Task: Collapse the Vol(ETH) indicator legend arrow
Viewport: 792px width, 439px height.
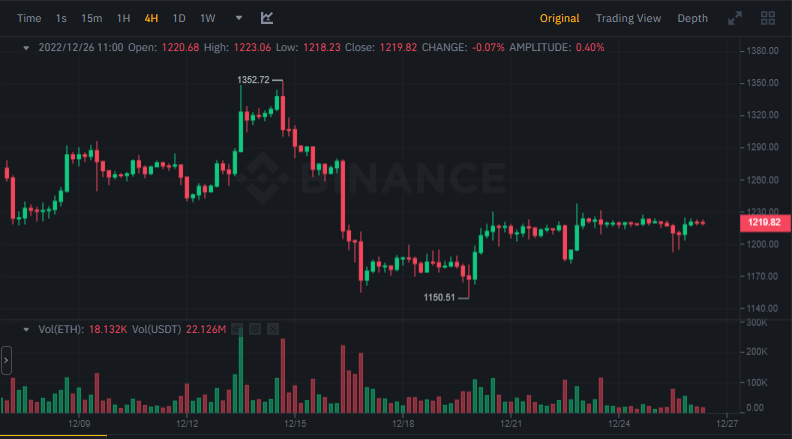Action: click(26, 329)
